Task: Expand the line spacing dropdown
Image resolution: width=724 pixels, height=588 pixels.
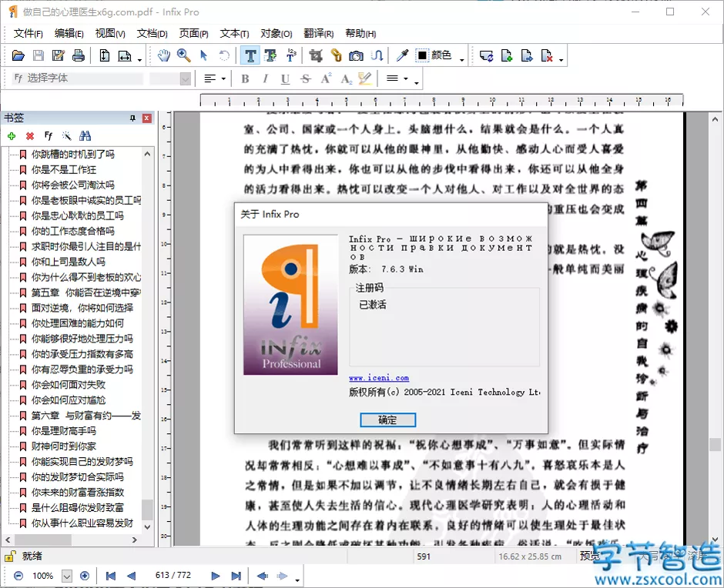Action: (x=406, y=79)
